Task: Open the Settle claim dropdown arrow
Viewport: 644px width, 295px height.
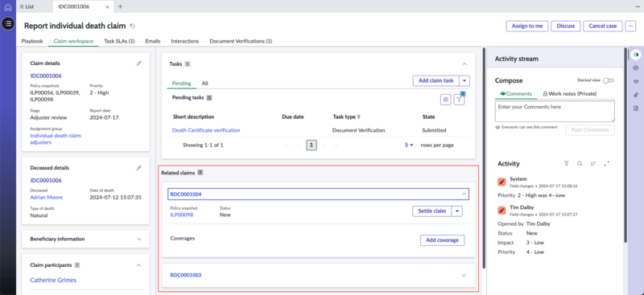Action: 457,211
